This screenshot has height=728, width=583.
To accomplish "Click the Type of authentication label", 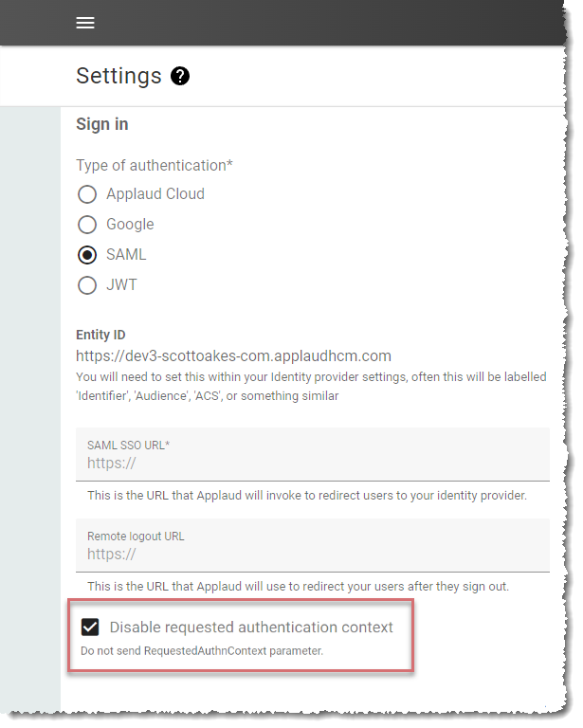I will [155, 165].
